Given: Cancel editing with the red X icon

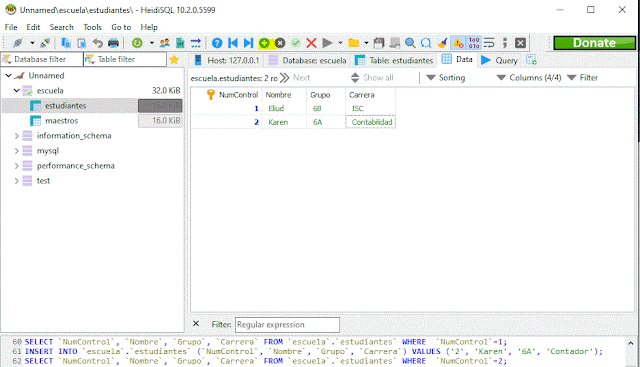Looking at the screenshot, I should pos(311,43).
